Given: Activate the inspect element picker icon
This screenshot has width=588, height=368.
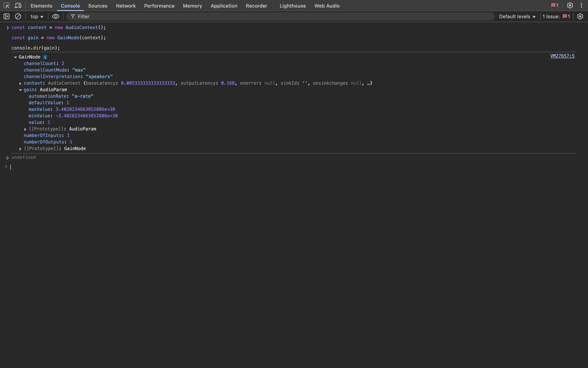Looking at the screenshot, I should click(x=7, y=5).
